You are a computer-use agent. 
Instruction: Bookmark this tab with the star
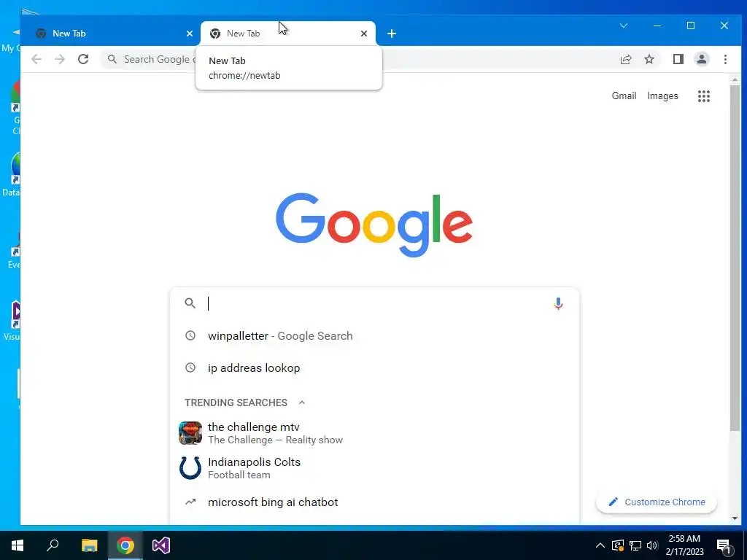coord(649,59)
